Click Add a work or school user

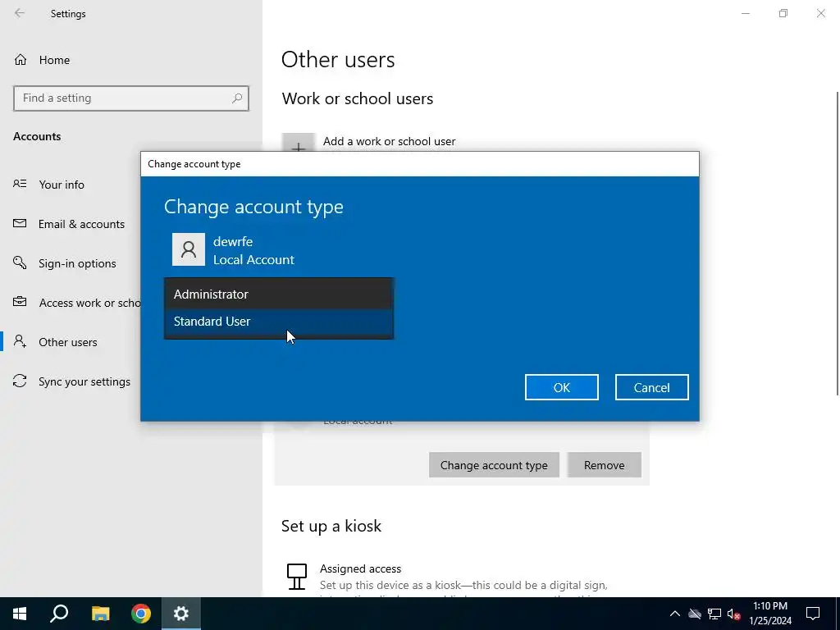click(390, 141)
